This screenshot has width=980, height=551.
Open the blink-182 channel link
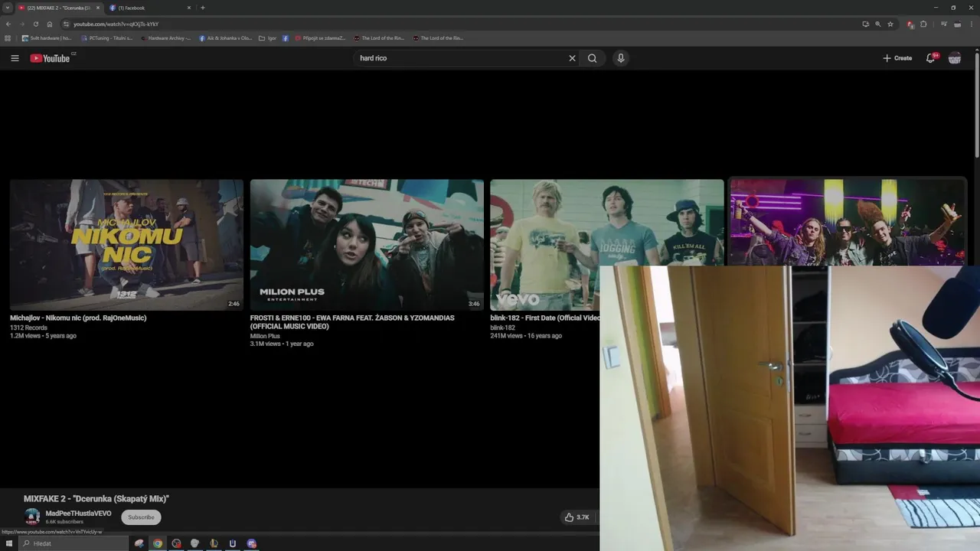point(503,328)
